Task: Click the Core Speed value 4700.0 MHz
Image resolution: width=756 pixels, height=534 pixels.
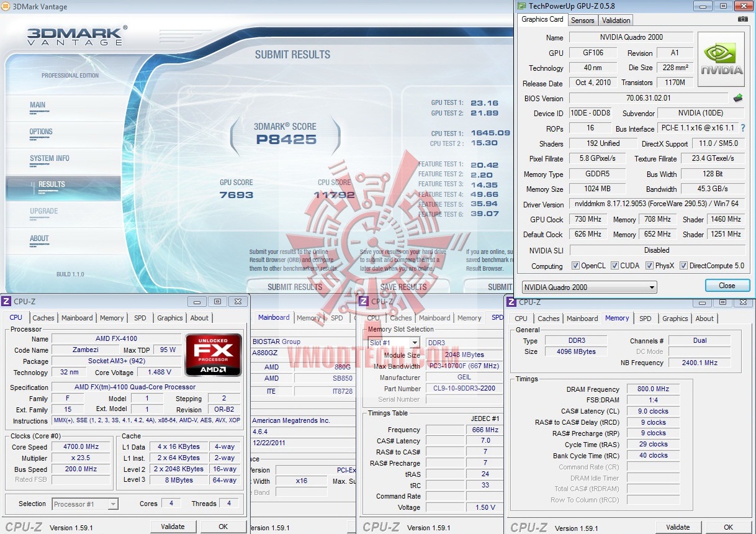Action: [81, 446]
